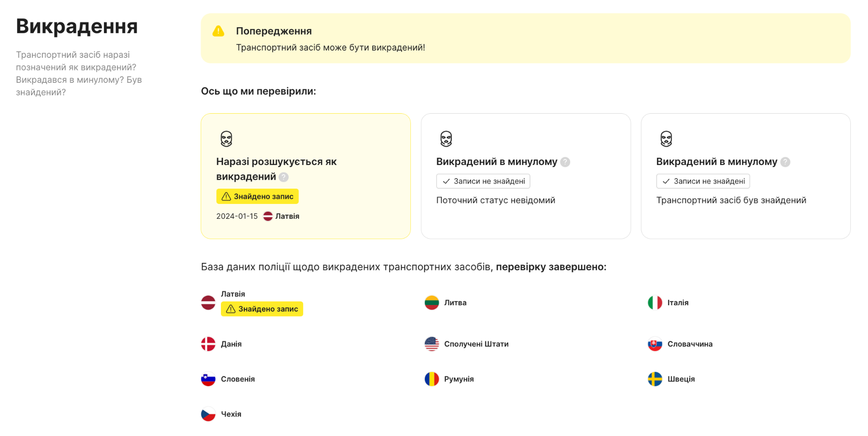This screenshot has width=868, height=436.
Task: Click the Sweden flag icon
Action: click(655, 379)
